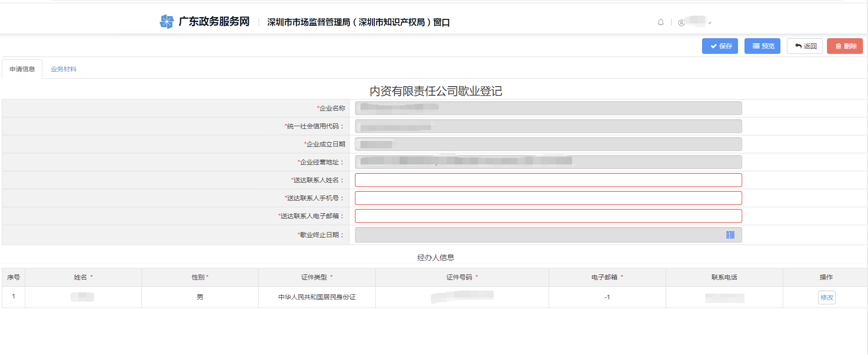Click the 企业名称 field
The width and height of the screenshot is (868, 355).
pos(548,108)
